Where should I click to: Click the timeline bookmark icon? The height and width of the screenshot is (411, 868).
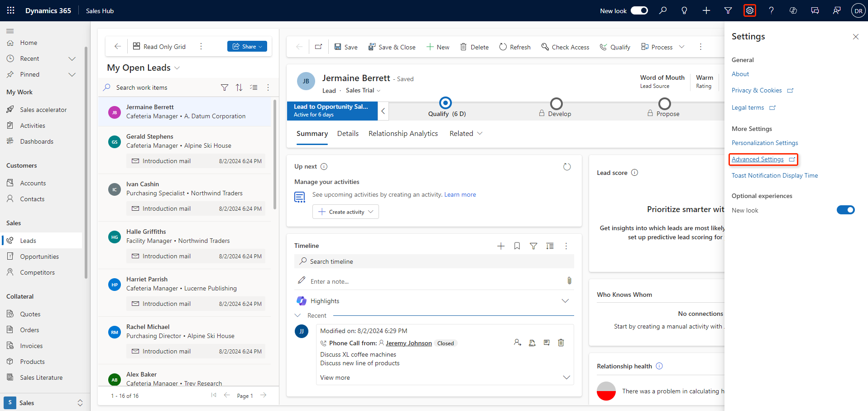point(517,246)
